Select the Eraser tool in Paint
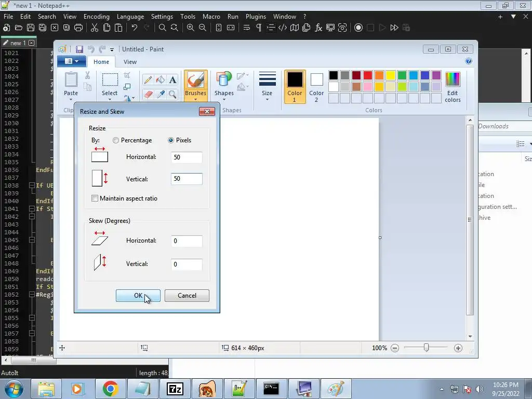This screenshot has height=399, width=532. 148,94
